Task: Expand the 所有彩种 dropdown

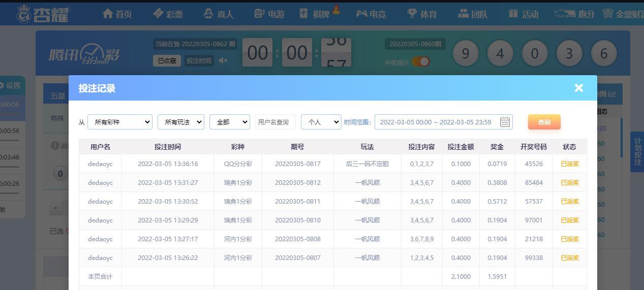Action: 120,122
